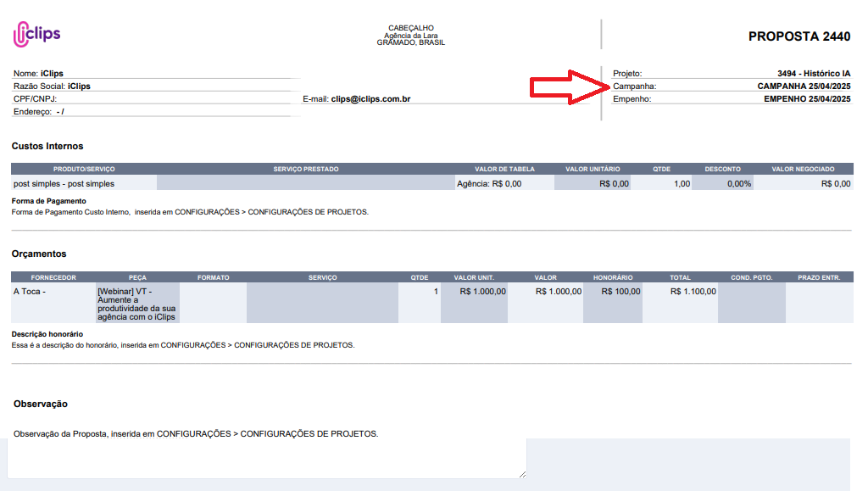Click the 0,00% discount cell

[722, 184]
